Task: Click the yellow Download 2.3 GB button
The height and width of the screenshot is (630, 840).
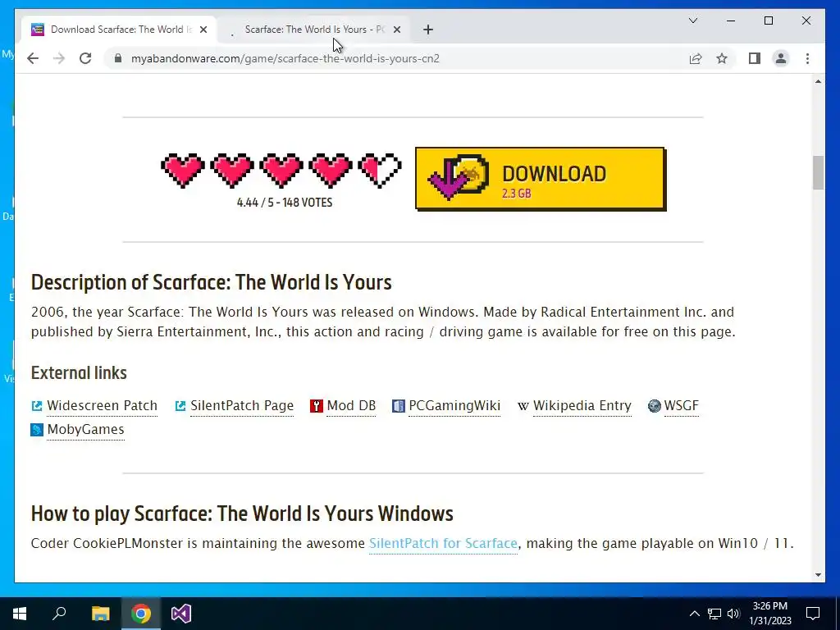Action: [541, 179]
